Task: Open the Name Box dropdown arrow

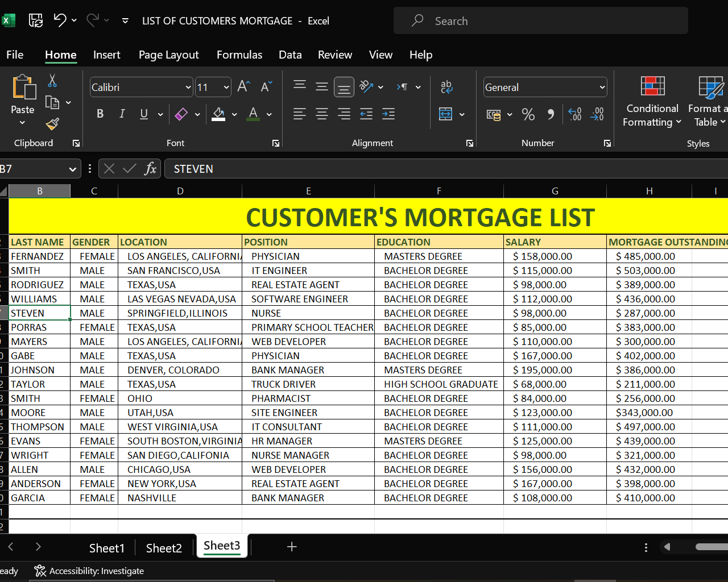Action: 72,169
